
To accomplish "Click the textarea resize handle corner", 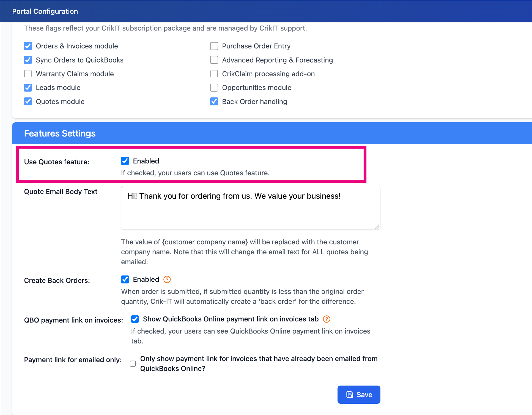I will [377, 226].
